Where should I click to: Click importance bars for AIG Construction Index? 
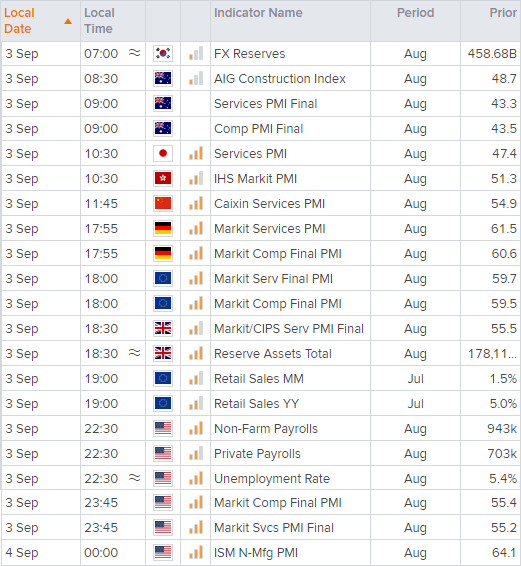[x=196, y=78]
